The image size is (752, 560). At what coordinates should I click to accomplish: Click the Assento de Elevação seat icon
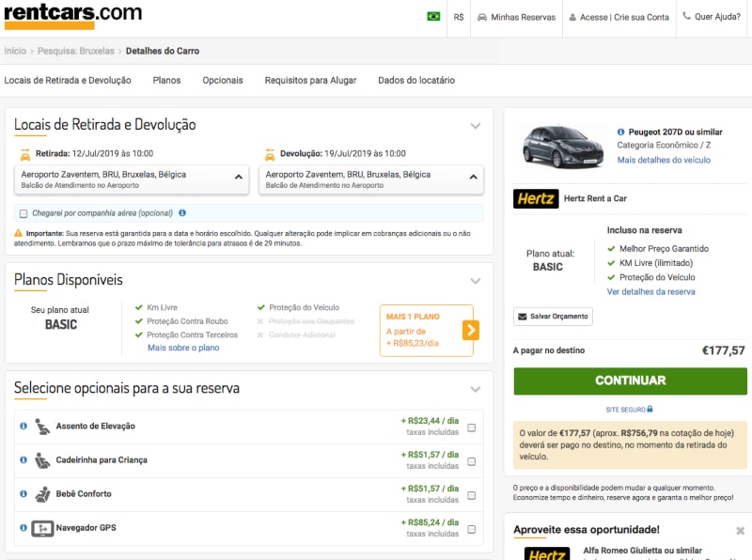click(x=42, y=427)
